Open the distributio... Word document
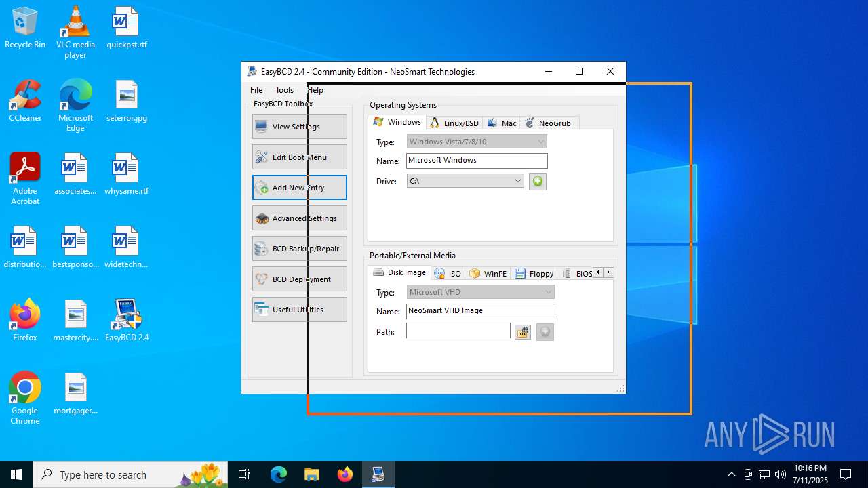868x488 pixels. 25,248
